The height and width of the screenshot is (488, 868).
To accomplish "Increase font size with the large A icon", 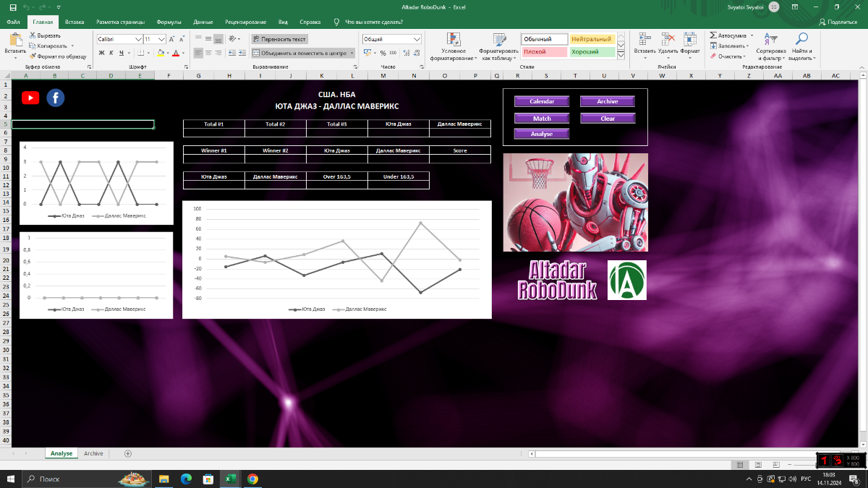I will (174, 39).
